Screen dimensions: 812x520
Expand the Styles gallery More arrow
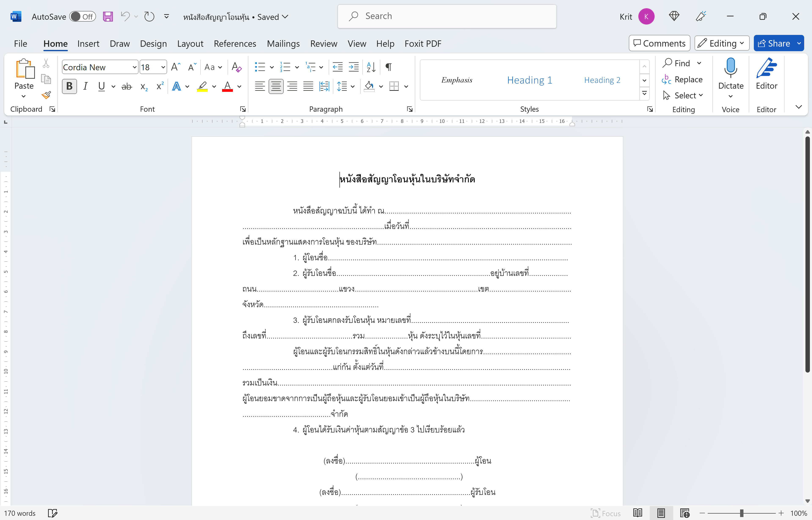(x=644, y=93)
